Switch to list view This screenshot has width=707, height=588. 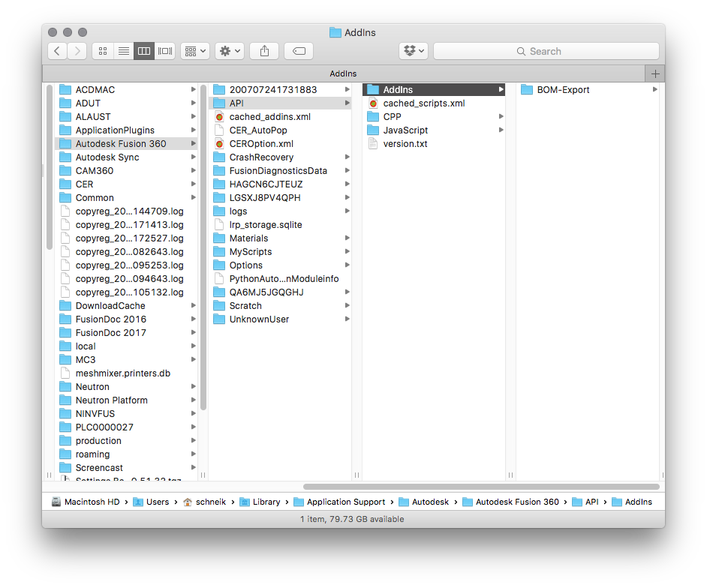click(x=124, y=51)
